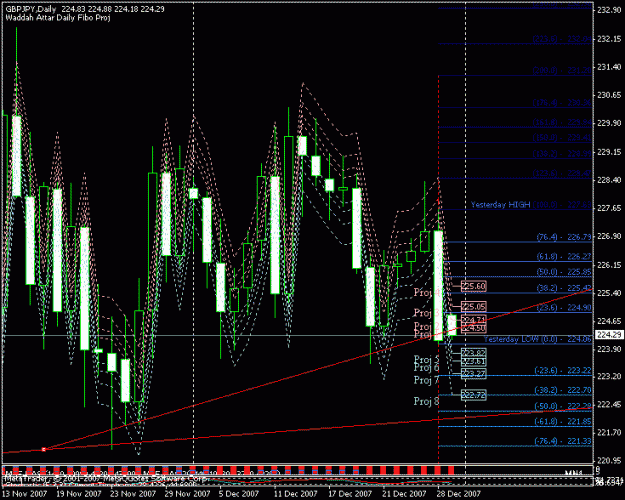Screen dimensions: 625x500
Task: Select the Waddah Attar Daily Fibo Proj label
Action: (x=58, y=18)
